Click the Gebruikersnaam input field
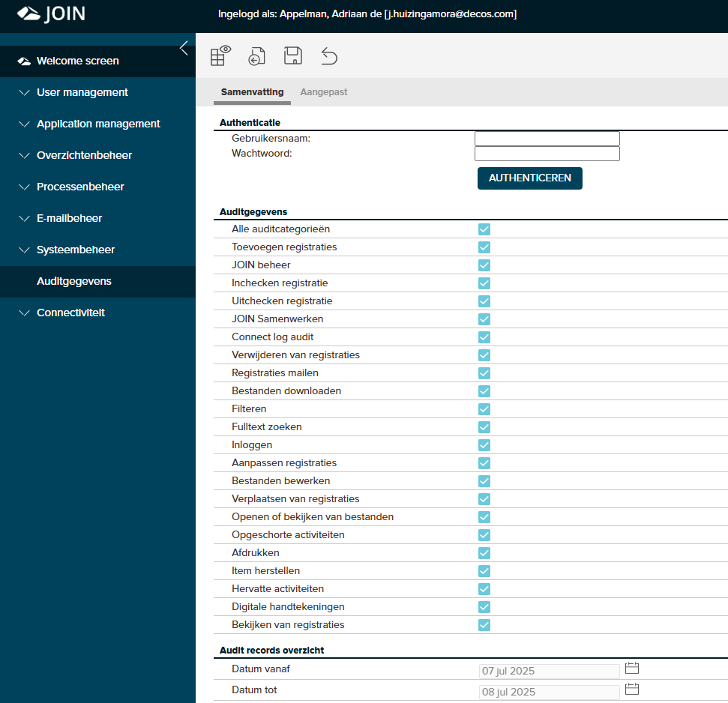Viewport: 728px width, 703px height. click(x=547, y=139)
